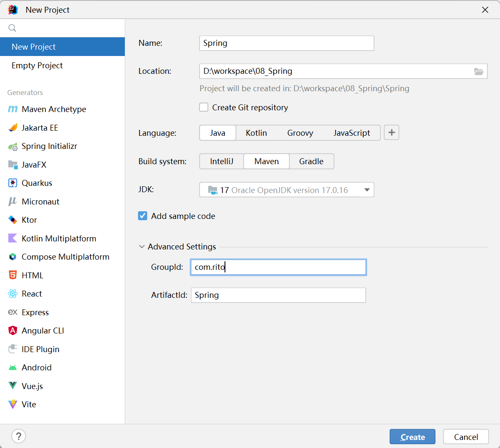Click the React generator label

(x=32, y=294)
